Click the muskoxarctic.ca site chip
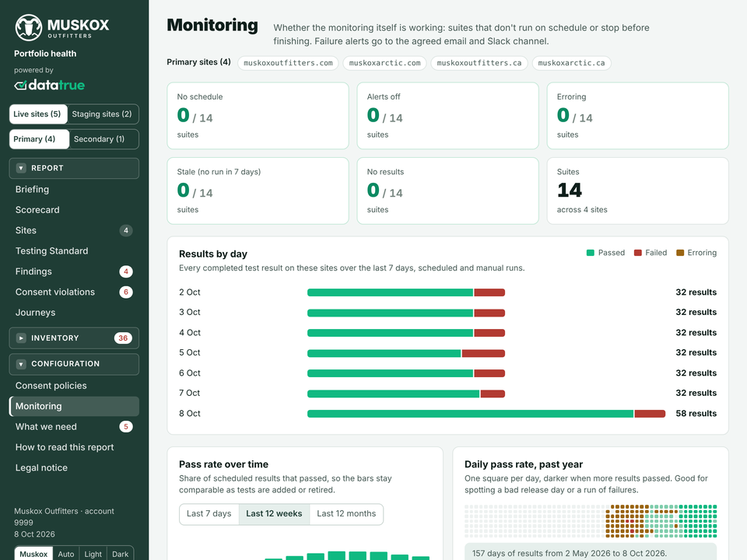Screen dimensions: 747x560 click(x=572, y=63)
